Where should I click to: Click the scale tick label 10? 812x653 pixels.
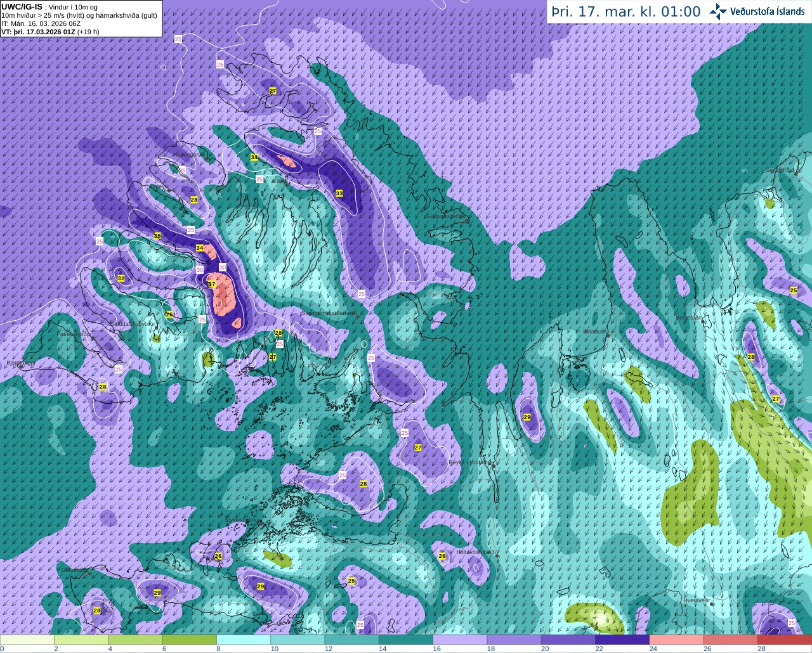274,649
